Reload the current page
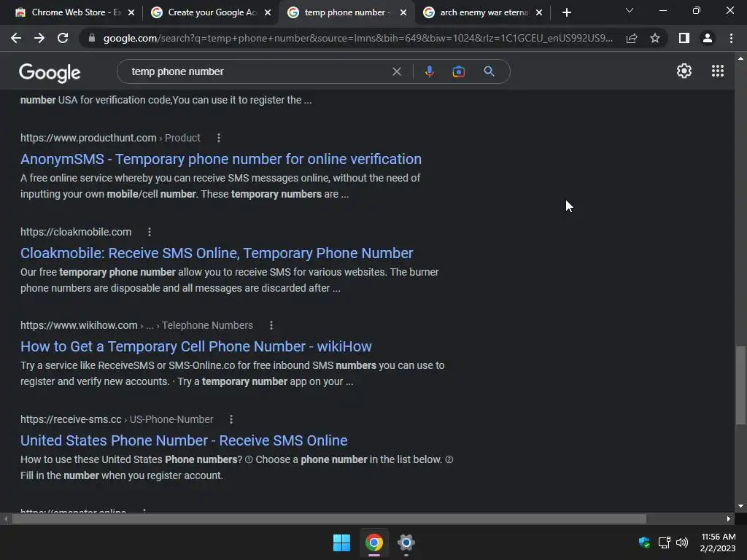747x560 pixels. [63, 38]
